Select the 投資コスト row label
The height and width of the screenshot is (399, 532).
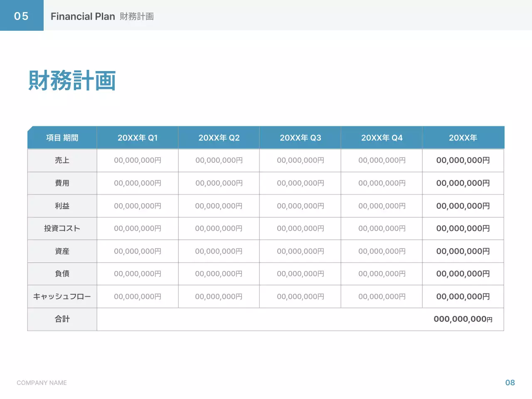click(62, 229)
